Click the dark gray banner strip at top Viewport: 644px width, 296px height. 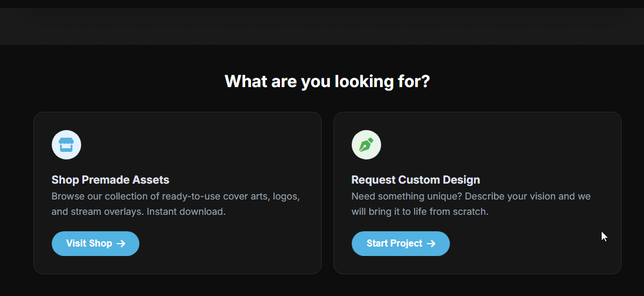[x=322, y=26]
